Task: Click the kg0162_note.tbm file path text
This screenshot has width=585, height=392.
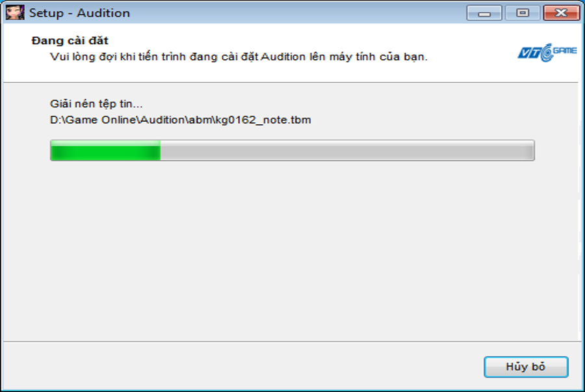Action: 180,120
